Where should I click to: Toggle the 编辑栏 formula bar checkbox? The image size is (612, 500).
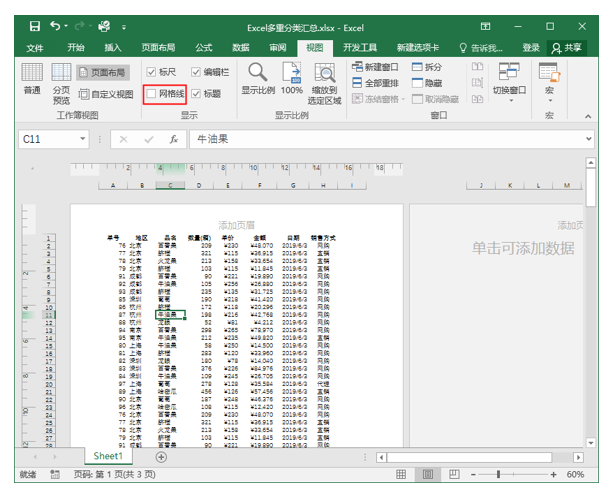pos(196,72)
